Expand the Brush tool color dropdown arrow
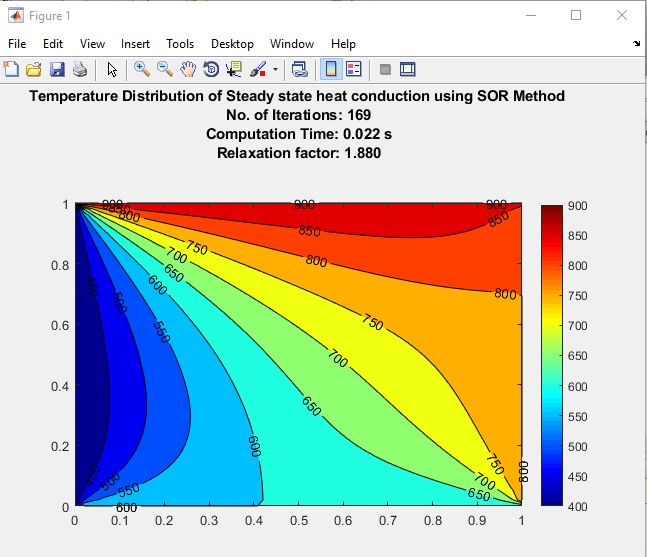647x557 pixels. pyautogui.click(x=275, y=70)
